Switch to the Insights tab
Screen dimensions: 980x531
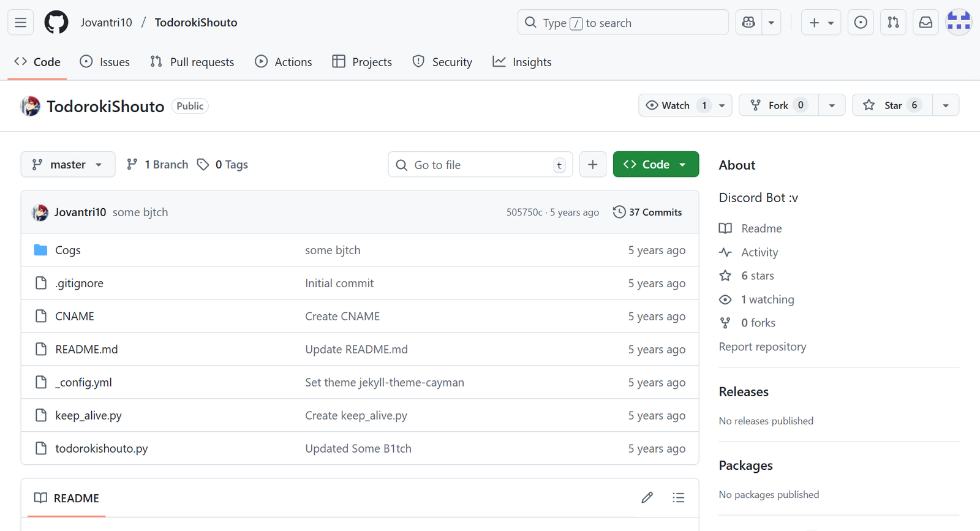[x=522, y=62]
